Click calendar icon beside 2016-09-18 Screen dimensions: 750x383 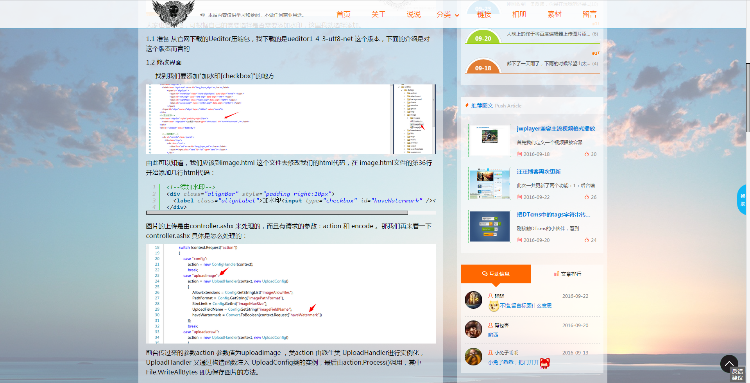tap(519, 154)
